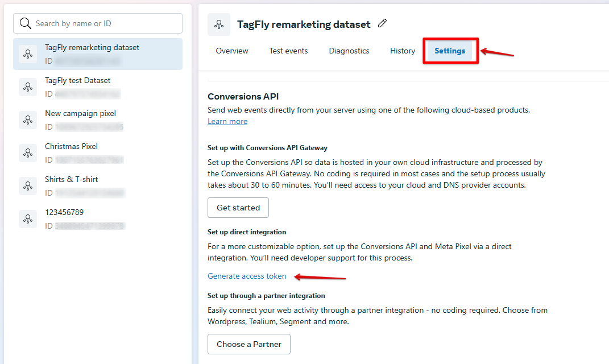
Task: Click the Shirts & T-shirt dataset icon
Action: (28, 185)
